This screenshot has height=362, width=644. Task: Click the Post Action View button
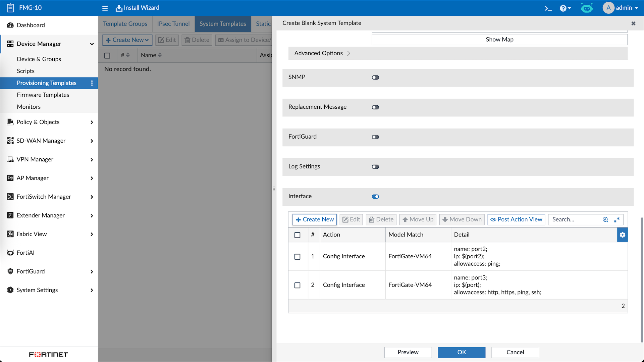516,219
